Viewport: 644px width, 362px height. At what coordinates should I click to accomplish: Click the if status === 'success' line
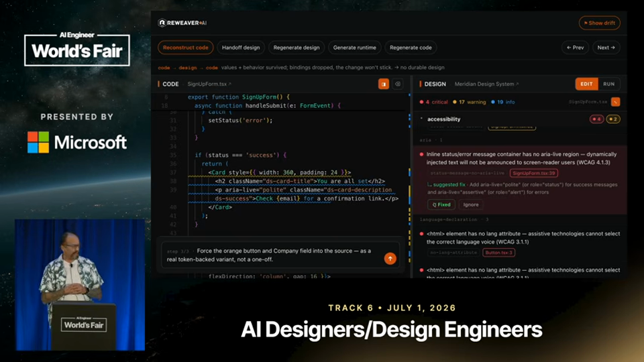(x=241, y=155)
